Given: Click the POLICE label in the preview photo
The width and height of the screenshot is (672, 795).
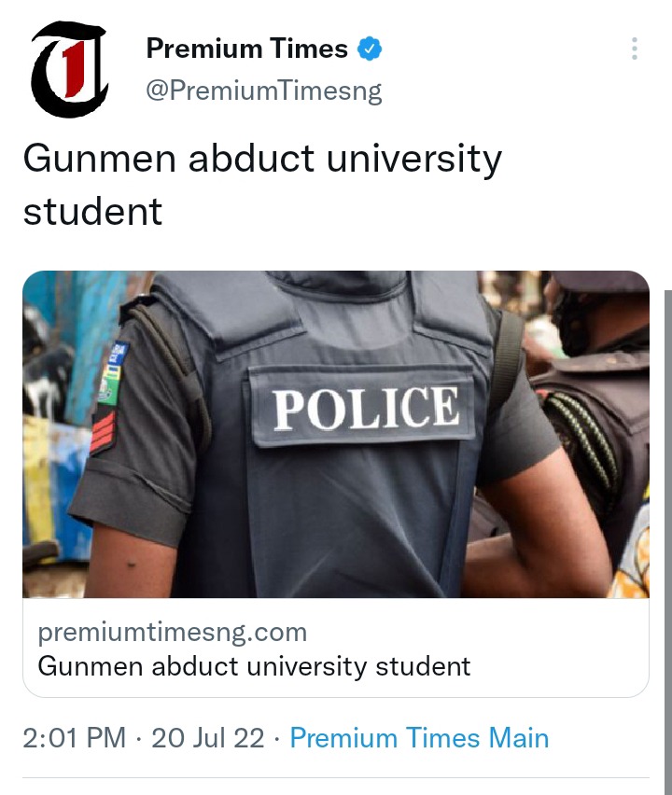Looking at the screenshot, I should (366, 408).
